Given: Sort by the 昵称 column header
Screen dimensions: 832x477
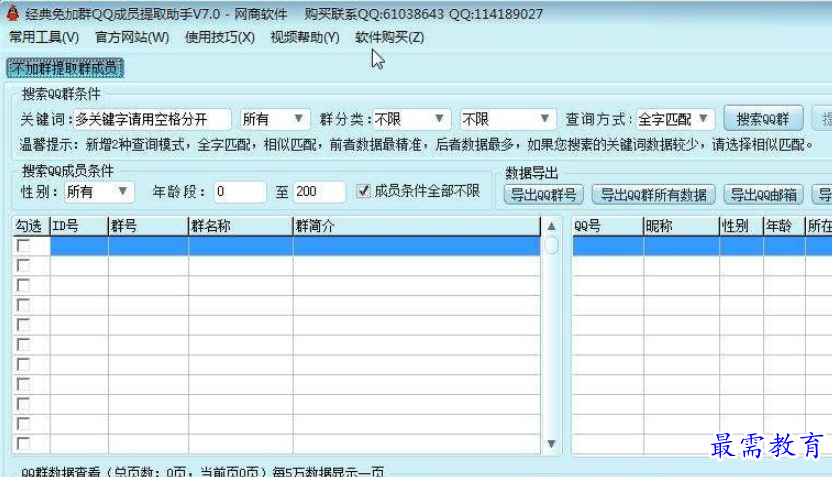Looking at the screenshot, I should click(x=681, y=226).
